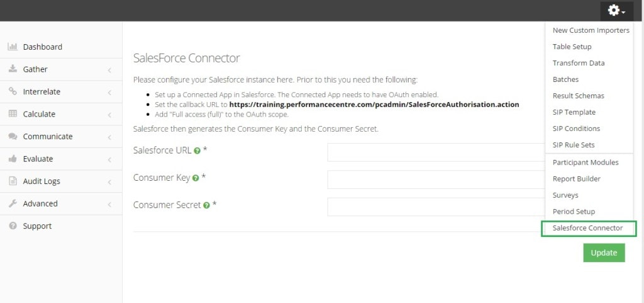
Task: Open Report Builder from settings menu
Action: 576,179
